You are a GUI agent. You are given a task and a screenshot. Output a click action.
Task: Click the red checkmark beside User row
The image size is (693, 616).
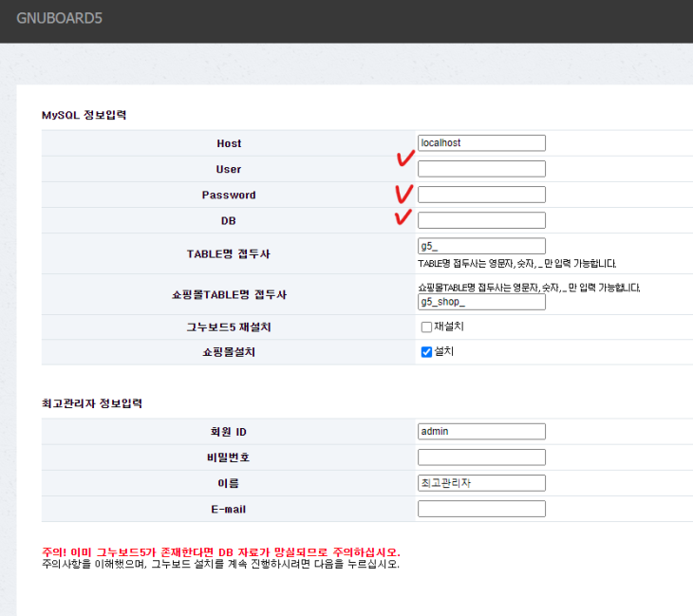pos(403,160)
